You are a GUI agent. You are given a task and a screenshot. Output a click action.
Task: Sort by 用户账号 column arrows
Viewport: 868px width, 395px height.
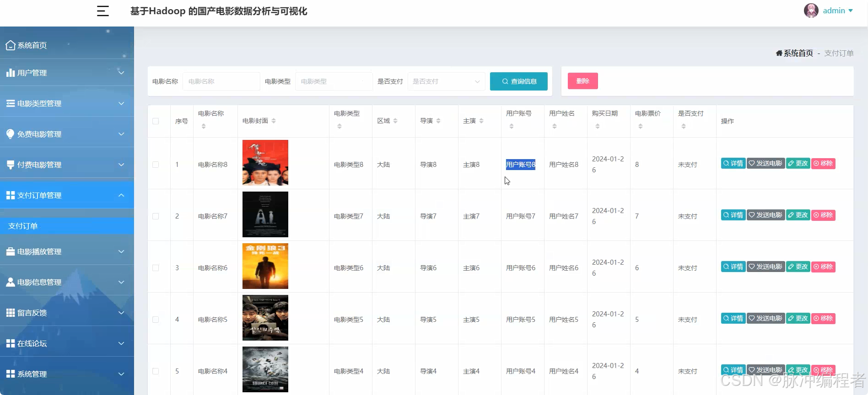pos(512,127)
